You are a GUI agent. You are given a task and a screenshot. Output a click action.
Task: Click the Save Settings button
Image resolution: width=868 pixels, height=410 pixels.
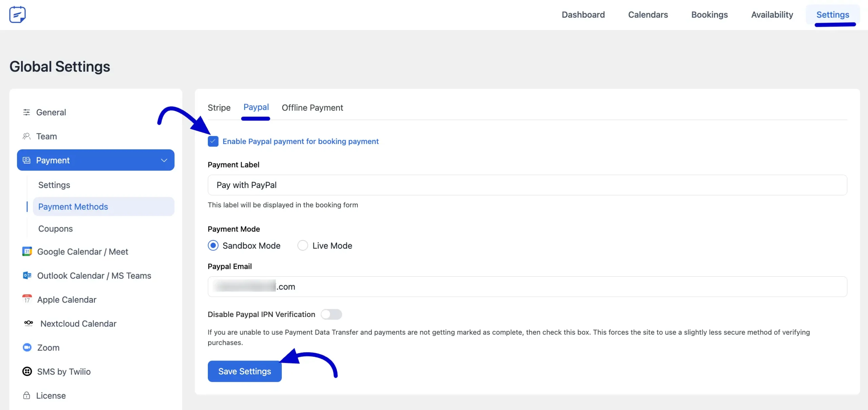(x=244, y=371)
